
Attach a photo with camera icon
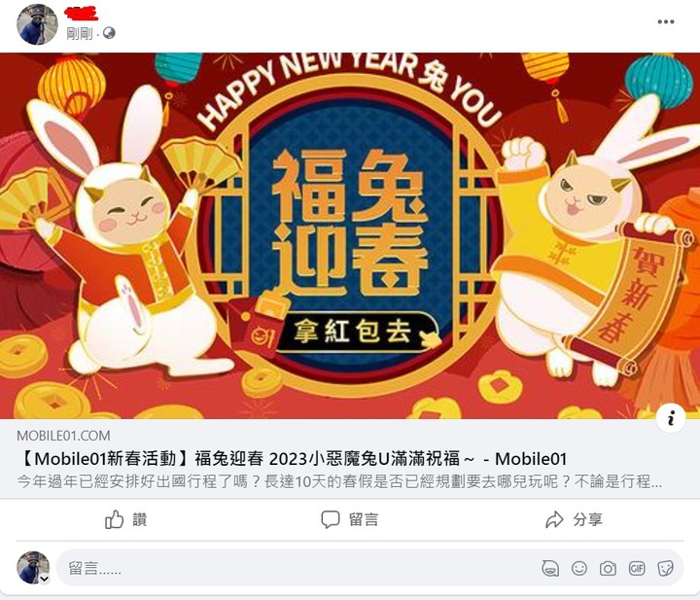tap(608, 568)
